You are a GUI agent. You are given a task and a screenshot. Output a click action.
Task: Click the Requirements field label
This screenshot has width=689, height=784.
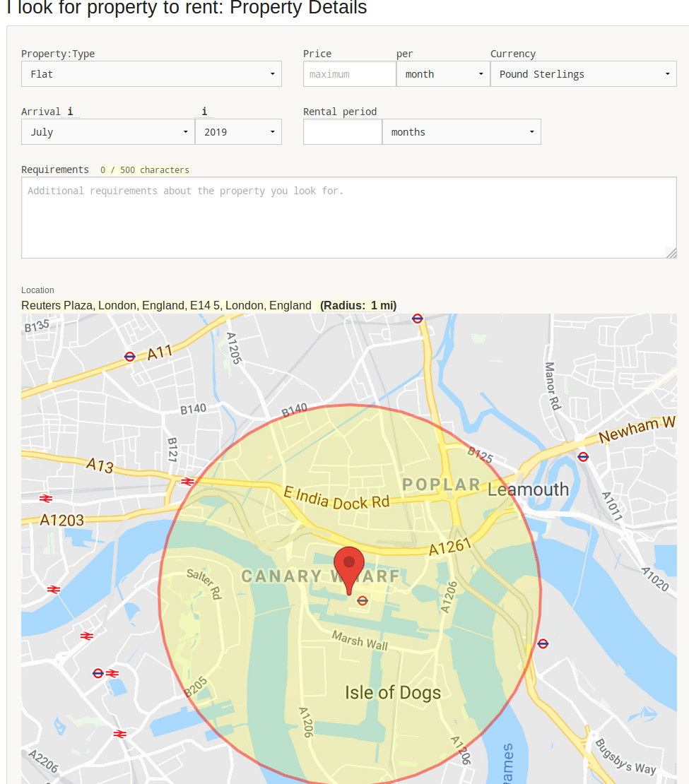tap(55, 170)
